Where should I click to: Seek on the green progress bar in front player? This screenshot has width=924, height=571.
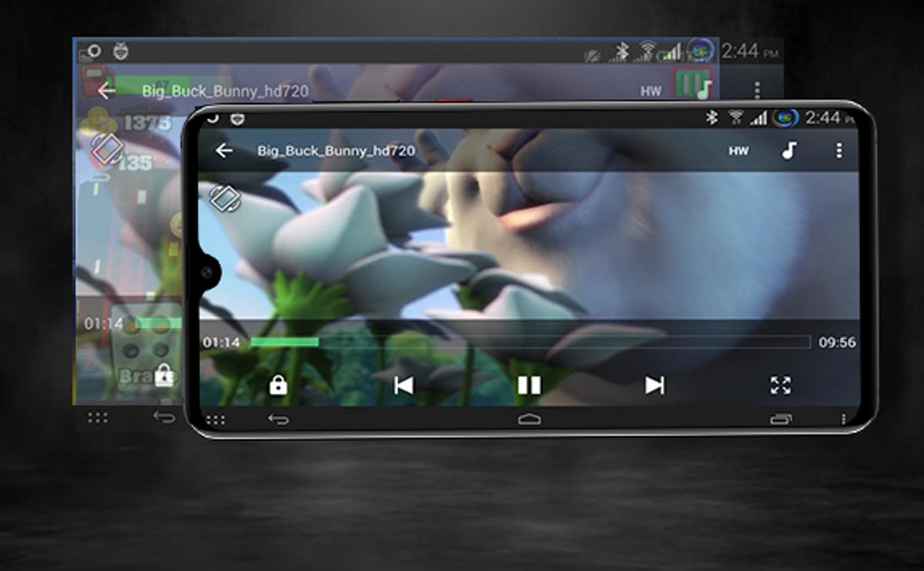(x=531, y=342)
